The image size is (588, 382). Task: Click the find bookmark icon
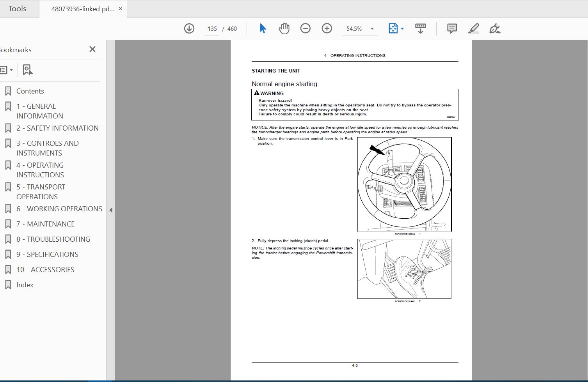click(27, 70)
